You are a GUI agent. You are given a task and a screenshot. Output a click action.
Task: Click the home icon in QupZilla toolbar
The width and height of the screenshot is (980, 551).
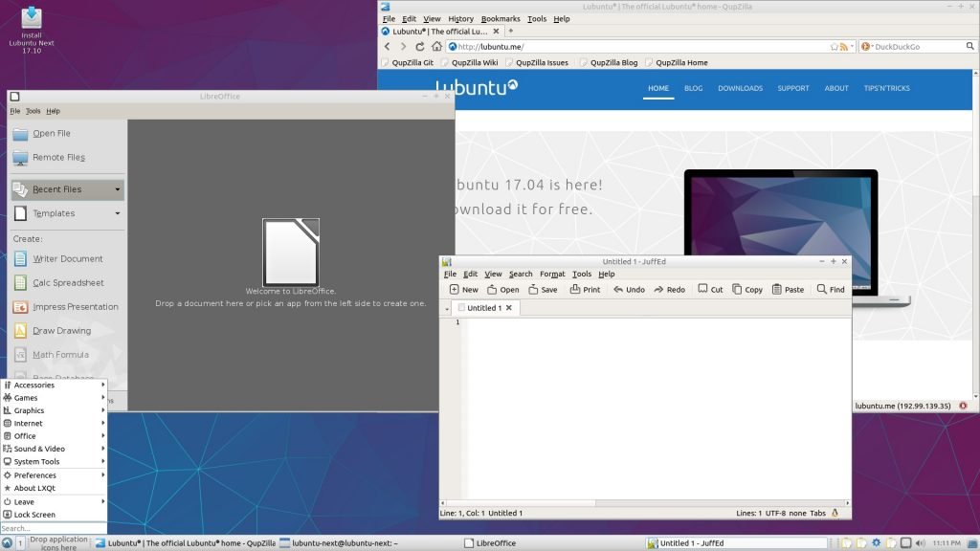click(436, 46)
